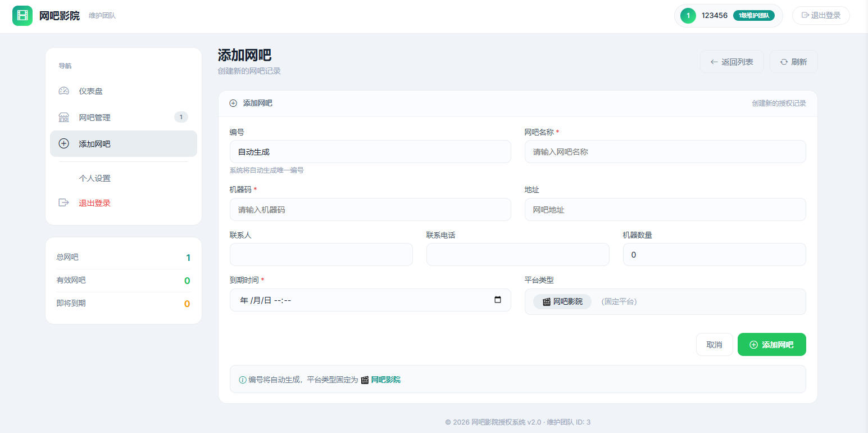Click the 网吧影院 platform chip
The width and height of the screenshot is (868, 433).
tap(562, 302)
